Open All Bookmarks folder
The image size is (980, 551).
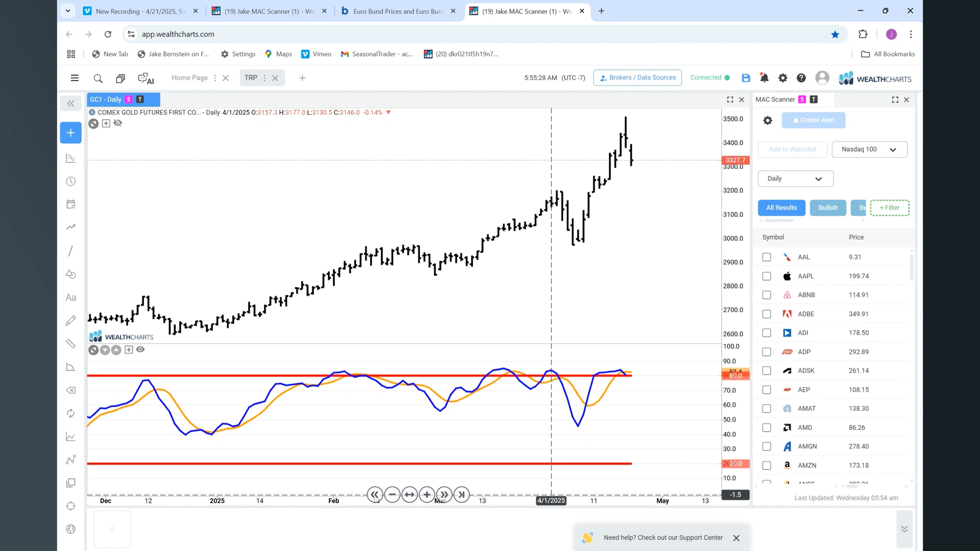pos(888,54)
